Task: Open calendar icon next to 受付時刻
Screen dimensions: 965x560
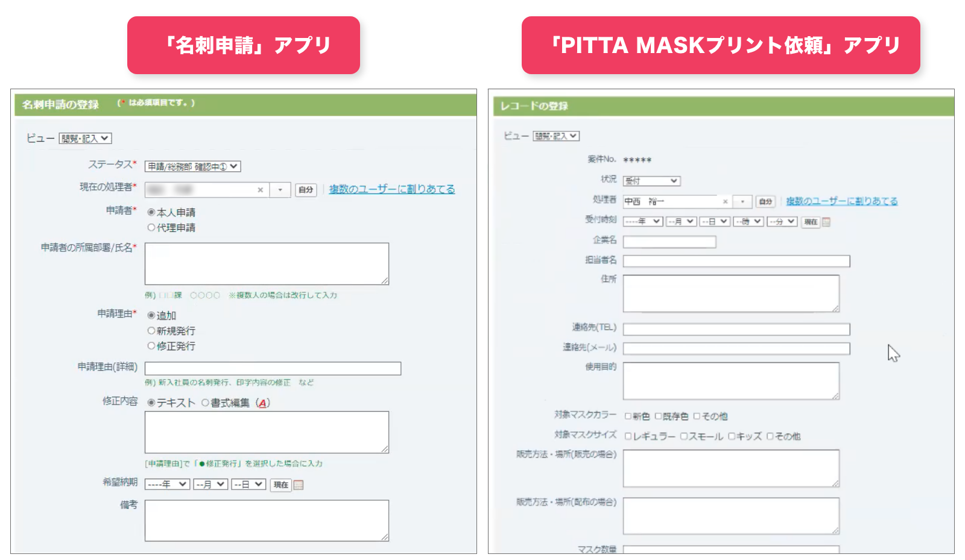Action: tap(826, 222)
